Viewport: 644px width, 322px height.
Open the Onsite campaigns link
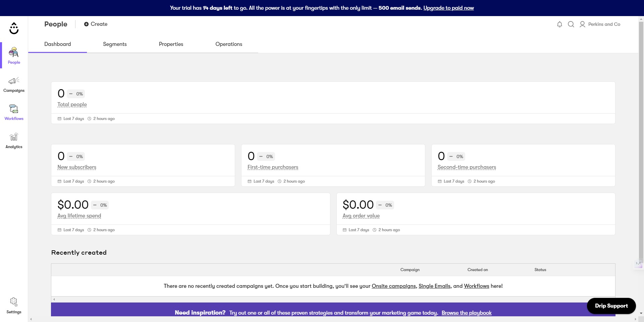coord(394,286)
